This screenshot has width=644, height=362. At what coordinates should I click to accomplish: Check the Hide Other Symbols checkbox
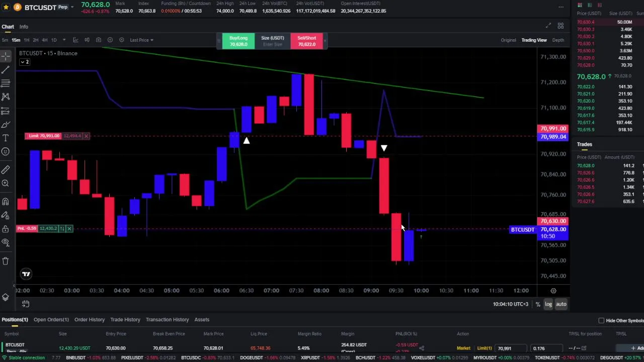pos(601,321)
